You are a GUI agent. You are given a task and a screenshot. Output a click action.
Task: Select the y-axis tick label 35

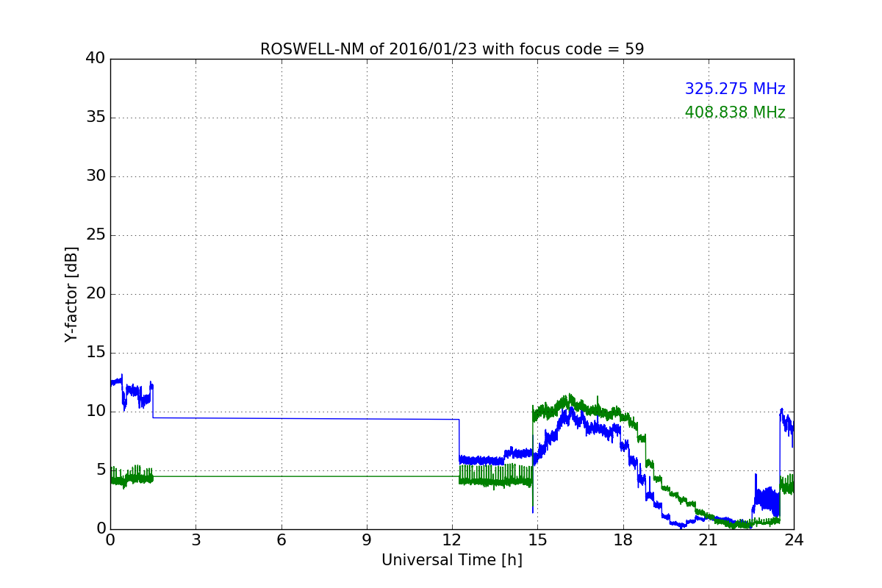[x=96, y=118]
